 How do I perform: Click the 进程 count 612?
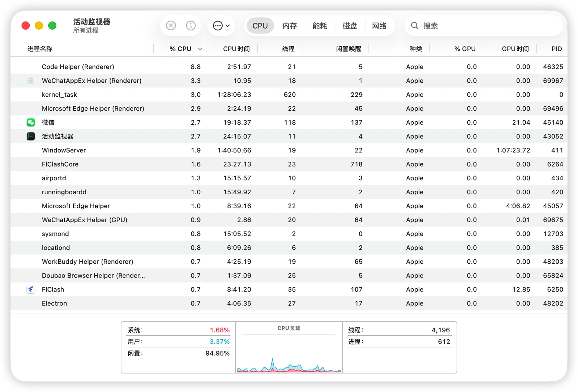coord(444,341)
